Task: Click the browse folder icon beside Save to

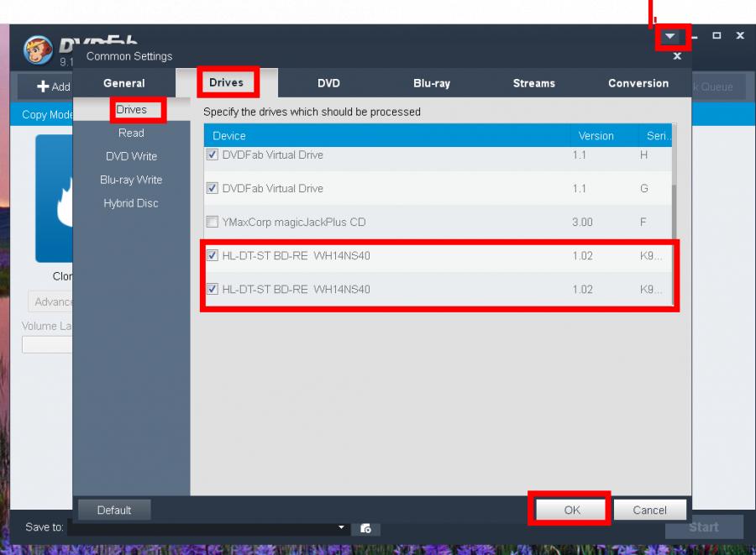Action: [x=365, y=528]
